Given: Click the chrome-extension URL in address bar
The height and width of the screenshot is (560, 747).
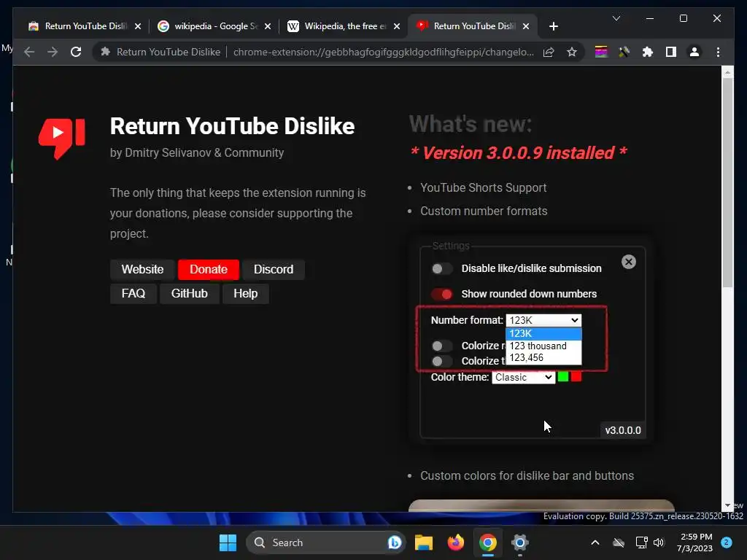Looking at the screenshot, I should click(383, 52).
